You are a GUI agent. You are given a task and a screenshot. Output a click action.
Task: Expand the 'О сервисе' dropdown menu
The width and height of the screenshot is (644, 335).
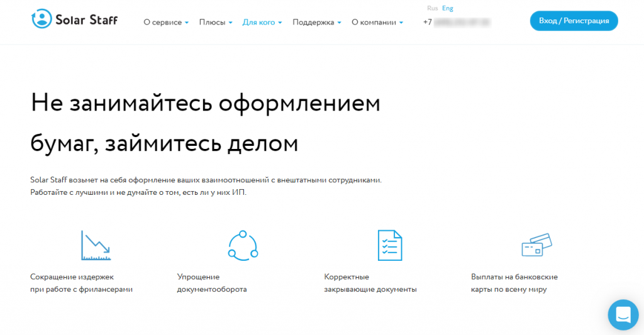pos(166,22)
